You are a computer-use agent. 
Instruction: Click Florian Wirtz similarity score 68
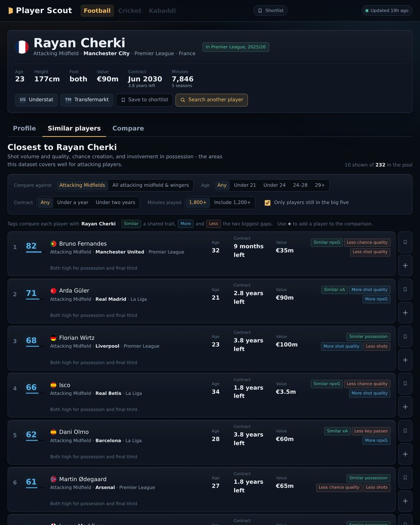pyautogui.click(x=31, y=341)
